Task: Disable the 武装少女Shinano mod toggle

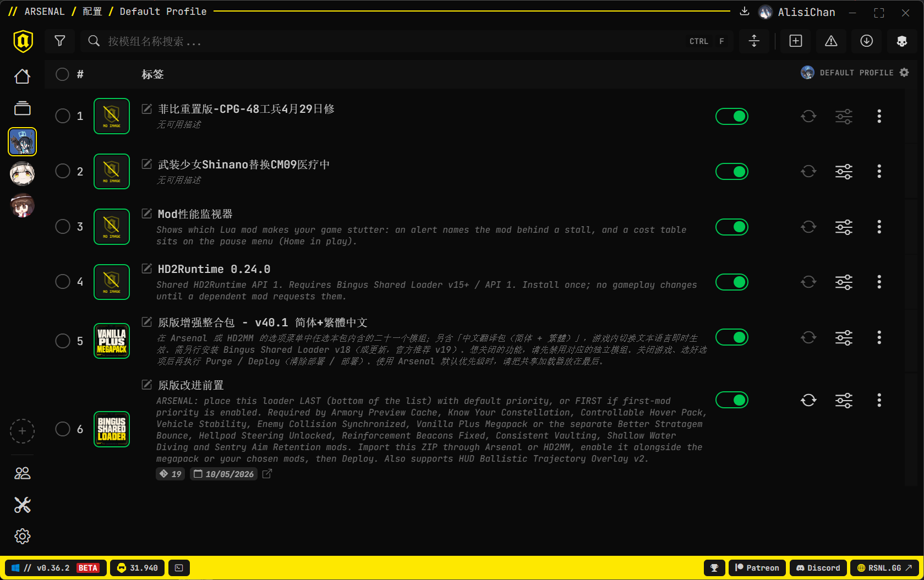Action: [x=732, y=172]
